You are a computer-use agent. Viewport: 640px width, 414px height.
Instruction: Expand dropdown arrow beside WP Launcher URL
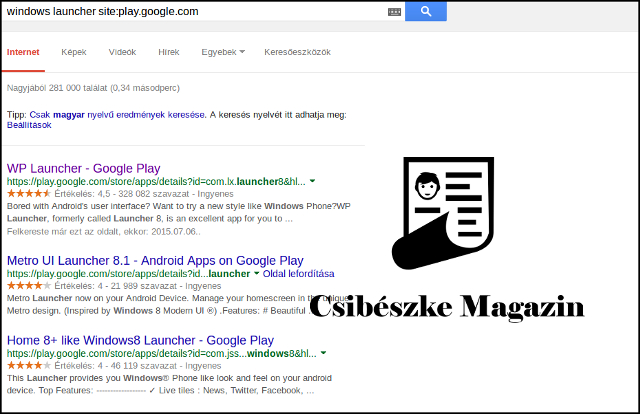(312, 181)
